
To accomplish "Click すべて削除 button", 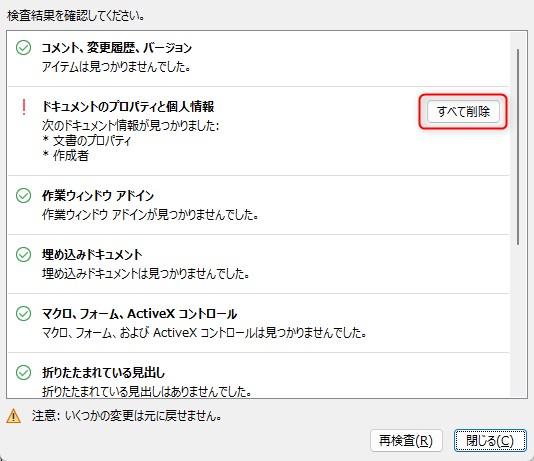I will tap(463, 111).
